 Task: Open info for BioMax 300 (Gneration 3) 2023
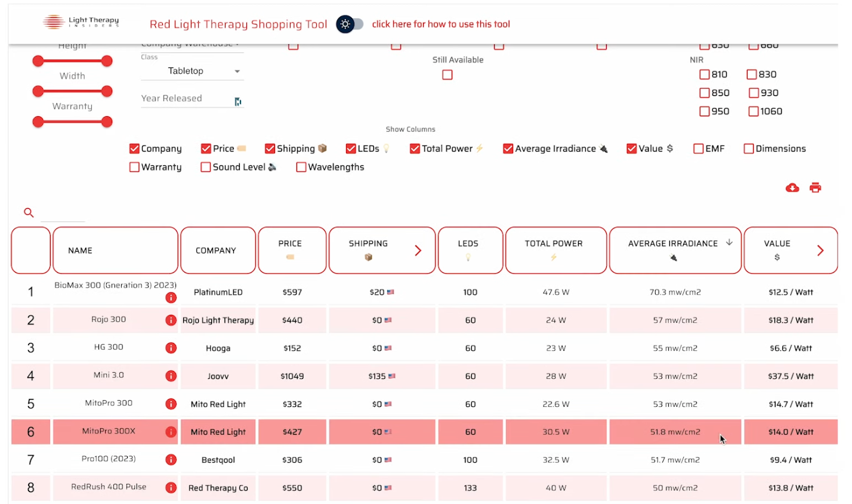tap(171, 297)
